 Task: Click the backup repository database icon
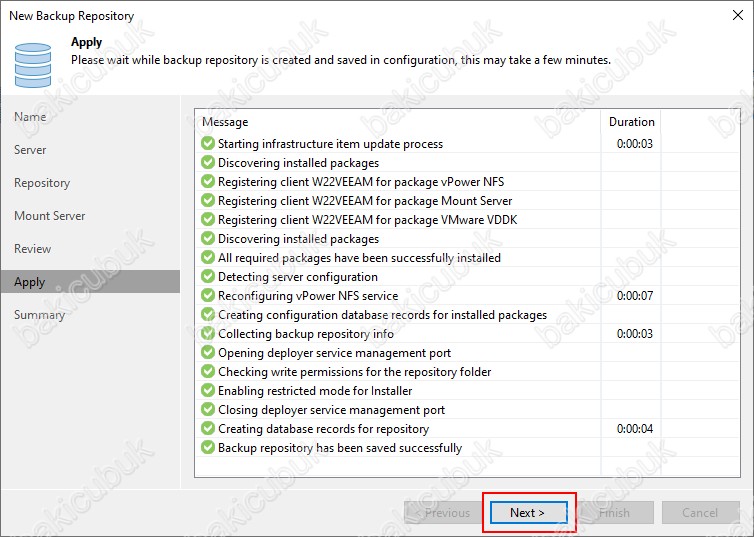click(33, 65)
